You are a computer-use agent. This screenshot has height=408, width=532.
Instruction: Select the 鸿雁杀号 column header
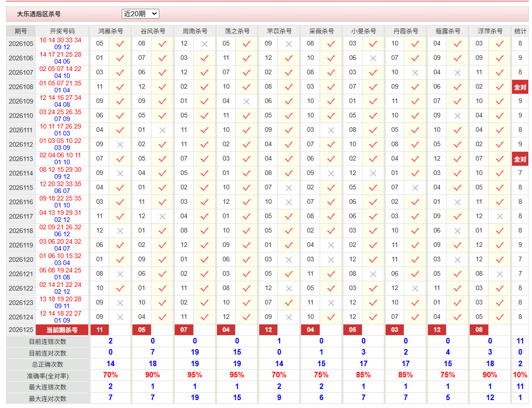pos(111,31)
